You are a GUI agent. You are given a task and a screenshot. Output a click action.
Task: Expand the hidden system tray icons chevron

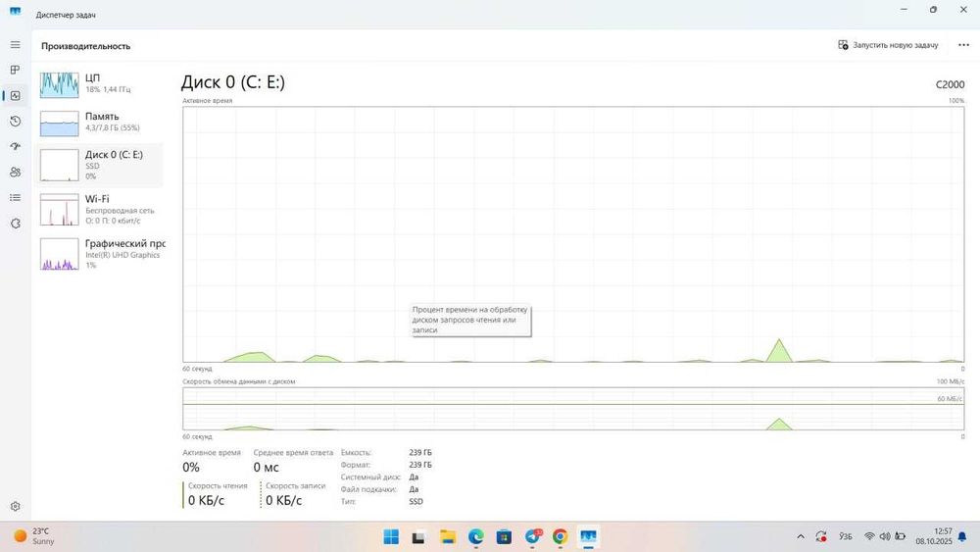801,536
